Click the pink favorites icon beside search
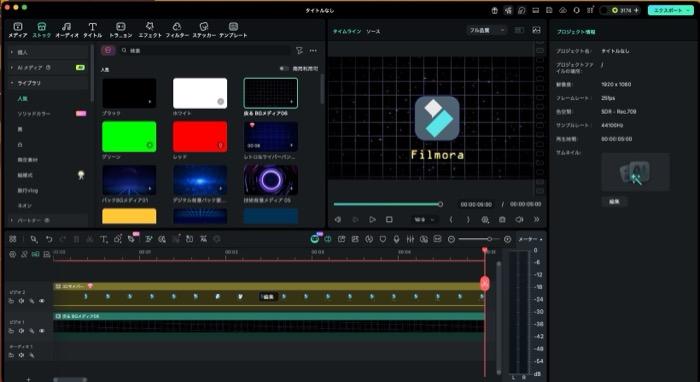The width and height of the screenshot is (700, 382). [x=108, y=50]
